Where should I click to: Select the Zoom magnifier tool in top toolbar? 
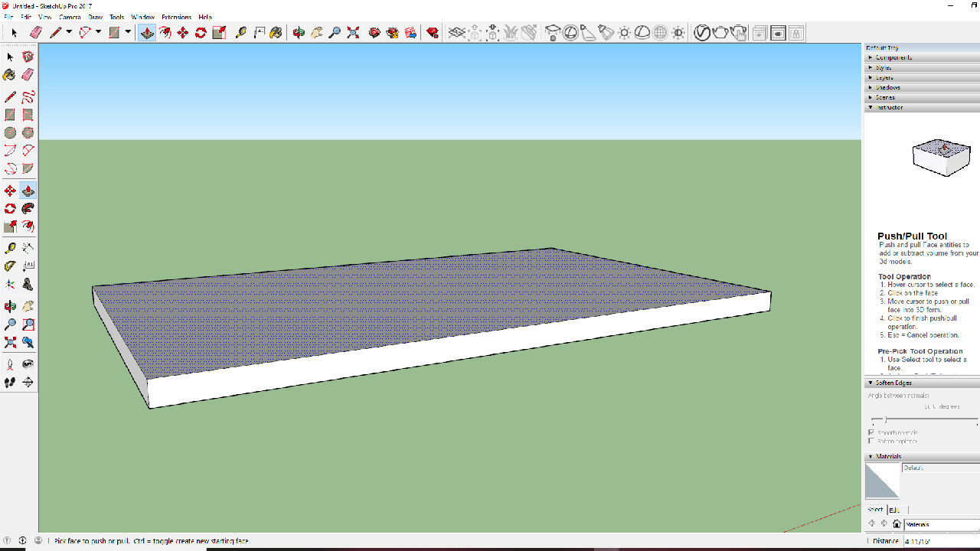(335, 33)
